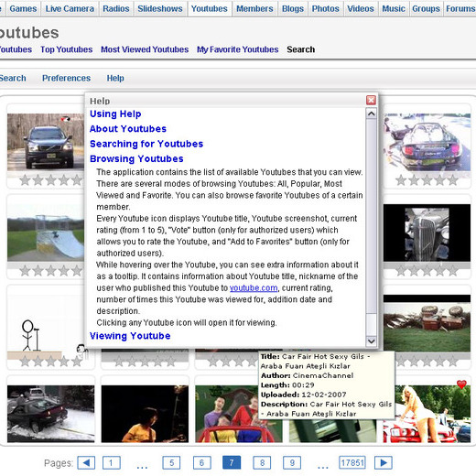The height and width of the screenshot is (476, 476).
Task: Navigate to Radios
Action: [116, 8]
